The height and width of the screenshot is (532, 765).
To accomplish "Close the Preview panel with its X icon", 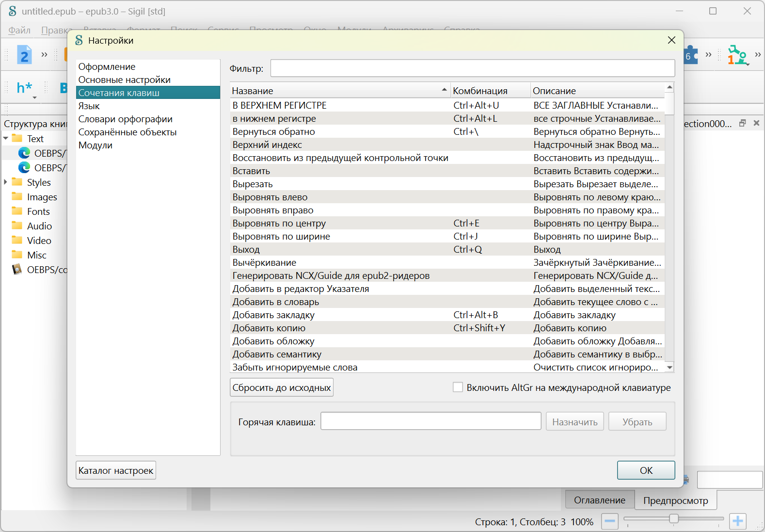I will click(x=756, y=123).
